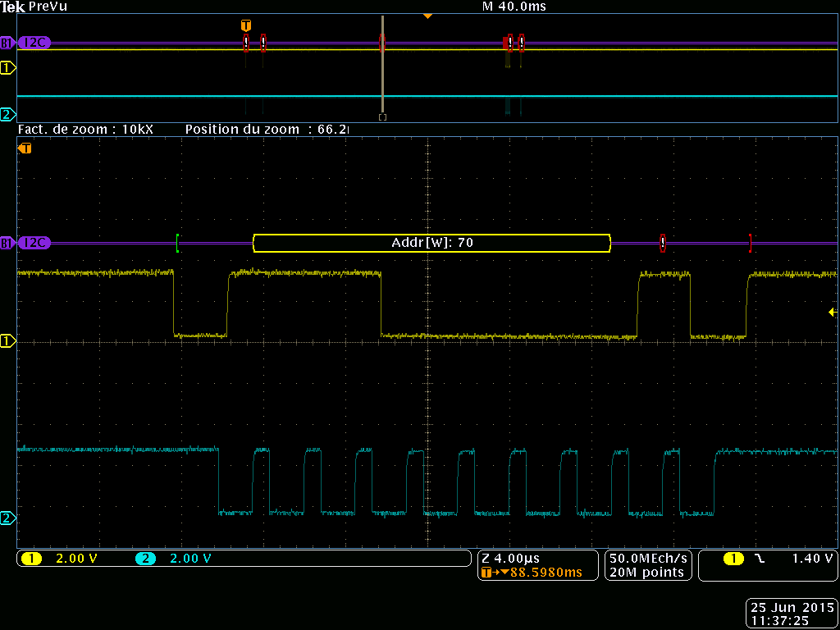Viewport: 840px width, 630px height.
Task: Click the overview error marker beneath trigger T
Action: point(246,43)
